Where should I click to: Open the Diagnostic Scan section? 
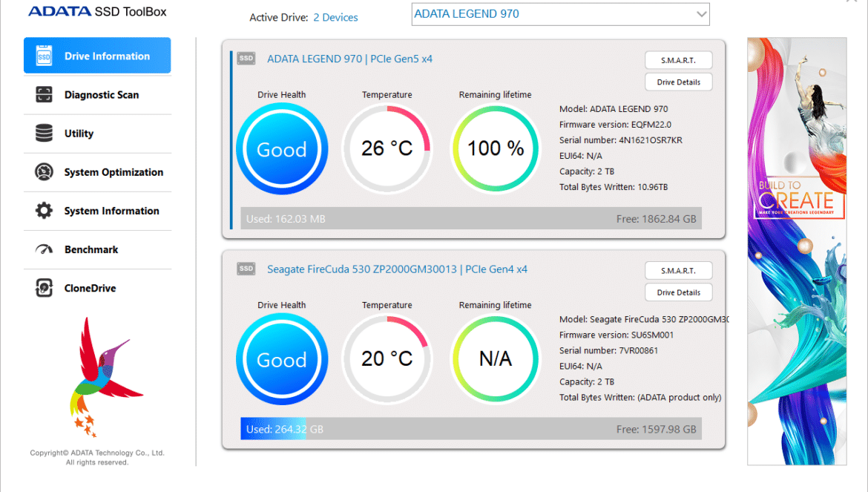tap(97, 95)
